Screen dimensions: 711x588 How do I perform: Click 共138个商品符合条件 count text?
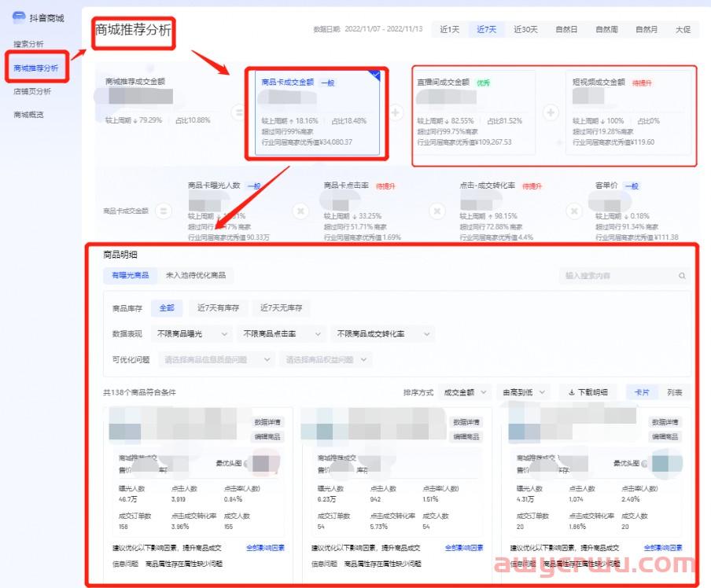point(140,392)
